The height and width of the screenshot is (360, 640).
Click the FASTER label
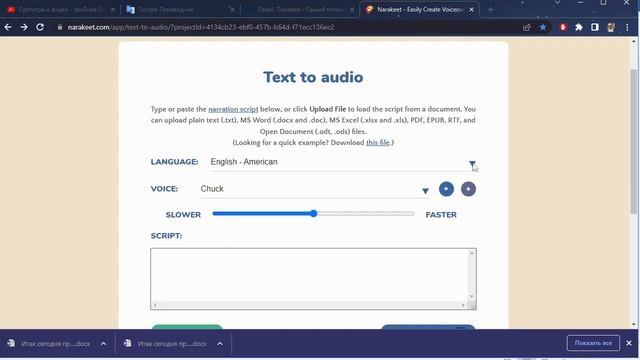click(441, 215)
